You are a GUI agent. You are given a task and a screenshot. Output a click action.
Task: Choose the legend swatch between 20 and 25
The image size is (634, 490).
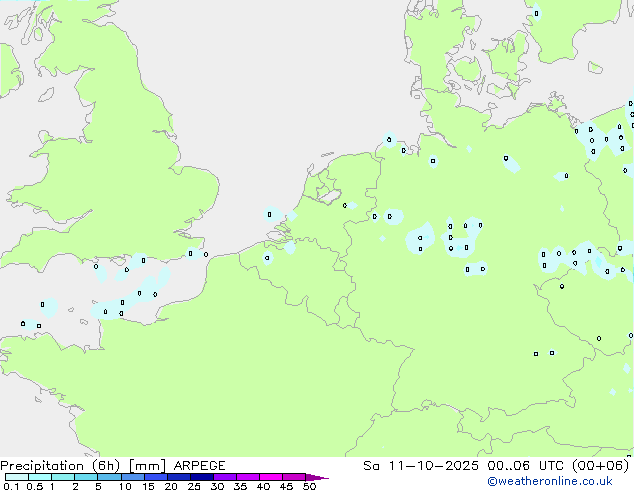[x=183, y=477]
